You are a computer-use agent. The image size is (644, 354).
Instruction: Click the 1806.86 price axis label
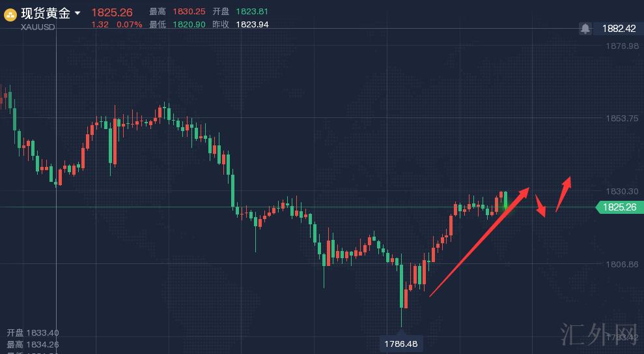click(x=622, y=264)
